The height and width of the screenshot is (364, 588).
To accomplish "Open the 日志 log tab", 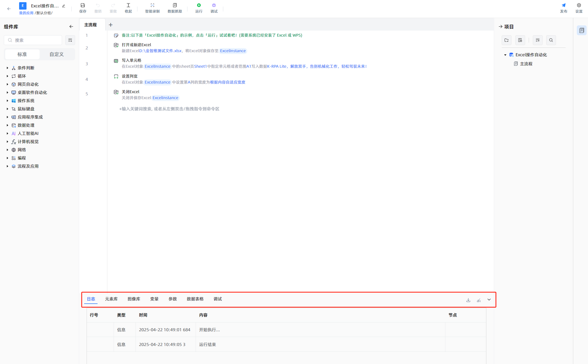I will pos(91,299).
